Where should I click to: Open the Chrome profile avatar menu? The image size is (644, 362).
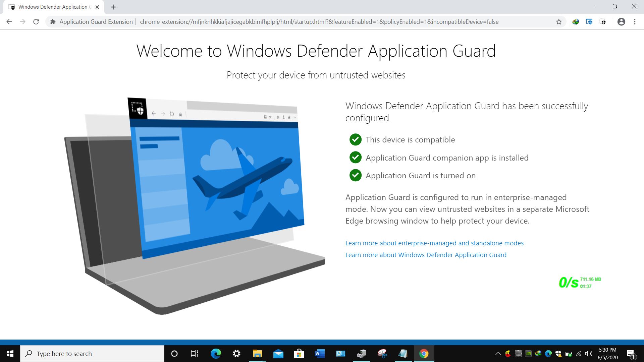pyautogui.click(x=621, y=22)
